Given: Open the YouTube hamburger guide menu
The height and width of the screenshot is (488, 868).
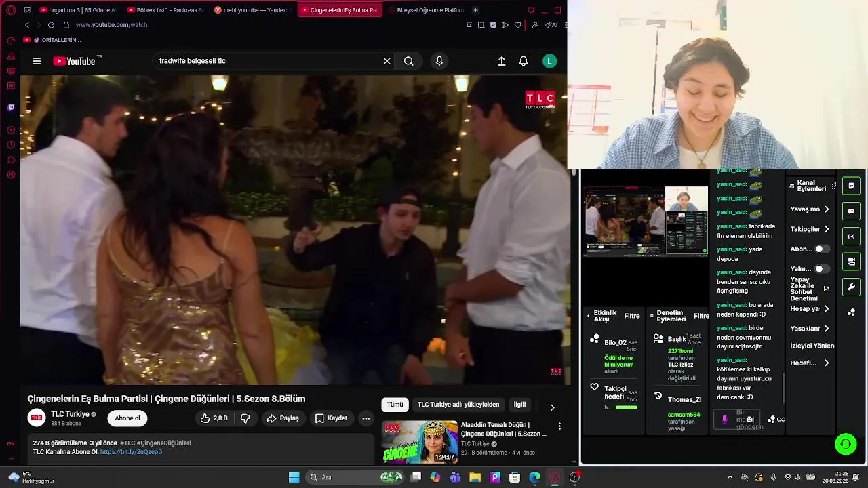Looking at the screenshot, I should (x=37, y=61).
